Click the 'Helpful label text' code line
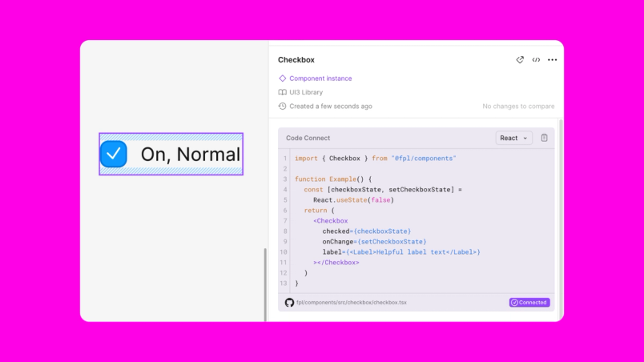Viewport: 644px width, 362px height. click(x=401, y=252)
